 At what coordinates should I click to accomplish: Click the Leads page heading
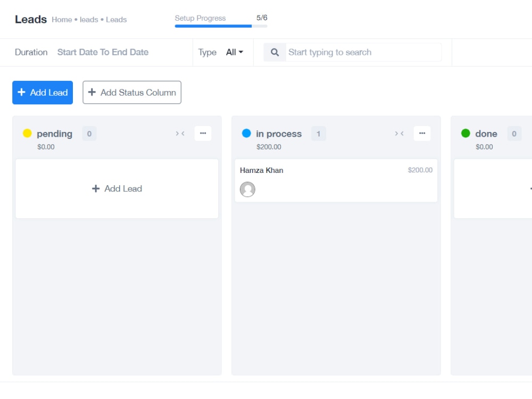tap(31, 19)
